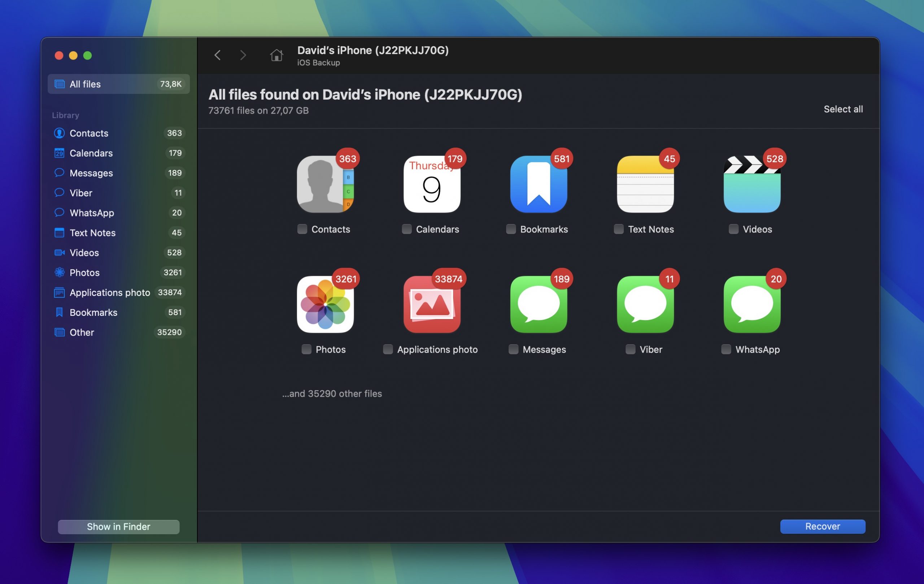Tick the Videos checkbox
Viewport: 924px width, 584px height.
[733, 229]
